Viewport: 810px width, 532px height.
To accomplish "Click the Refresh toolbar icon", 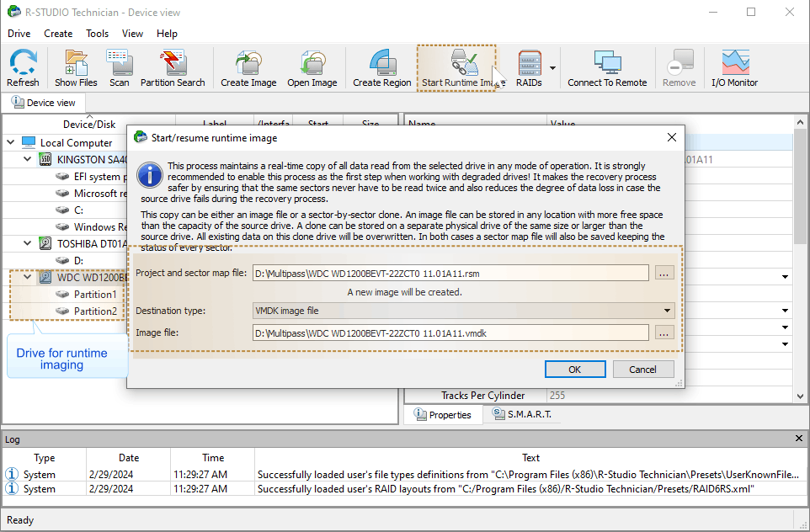I will [x=23, y=67].
